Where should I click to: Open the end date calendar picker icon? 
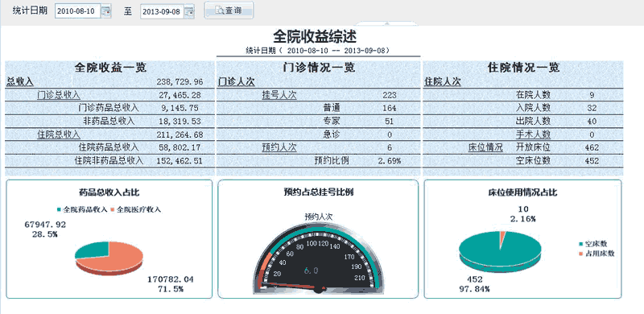(x=189, y=11)
